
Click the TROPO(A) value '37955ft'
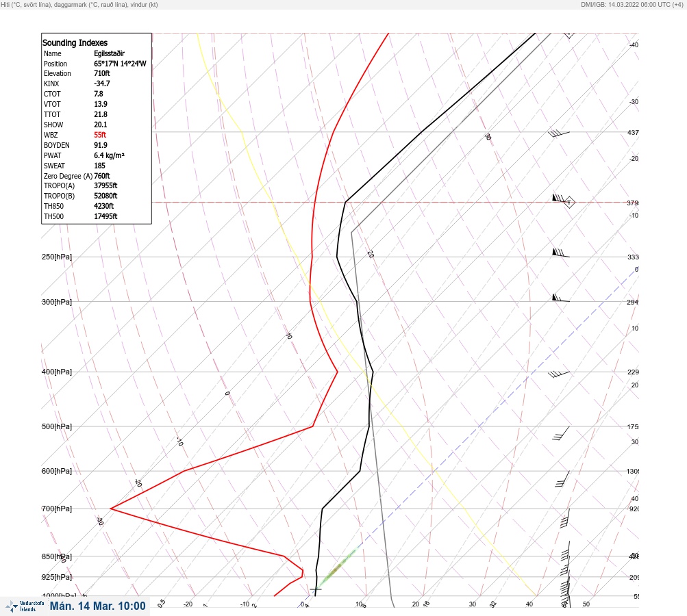click(x=105, y=185)
